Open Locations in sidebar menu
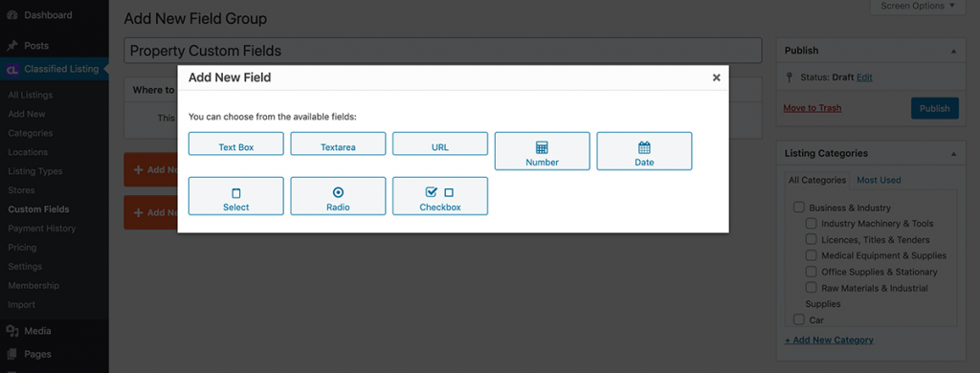Viewport: 980px width, 373px height. point(28,152)
